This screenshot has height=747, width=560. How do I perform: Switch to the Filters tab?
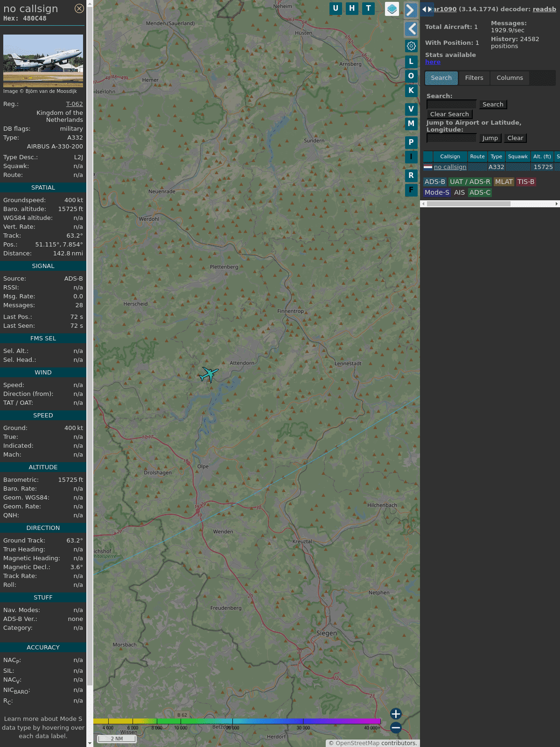pos(474,78)
